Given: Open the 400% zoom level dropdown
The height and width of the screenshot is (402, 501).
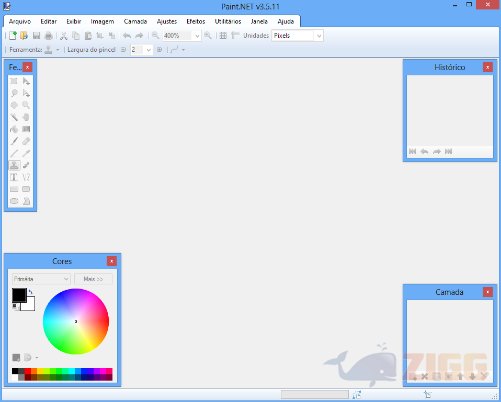Looking at the screenshot, I should [x=197, y=36].
